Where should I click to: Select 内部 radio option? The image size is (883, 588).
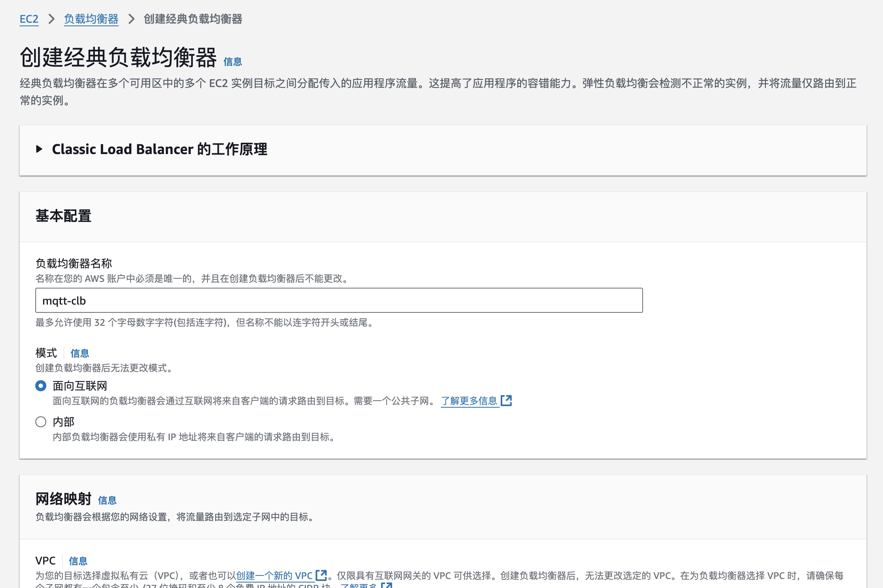click(41, 422)
